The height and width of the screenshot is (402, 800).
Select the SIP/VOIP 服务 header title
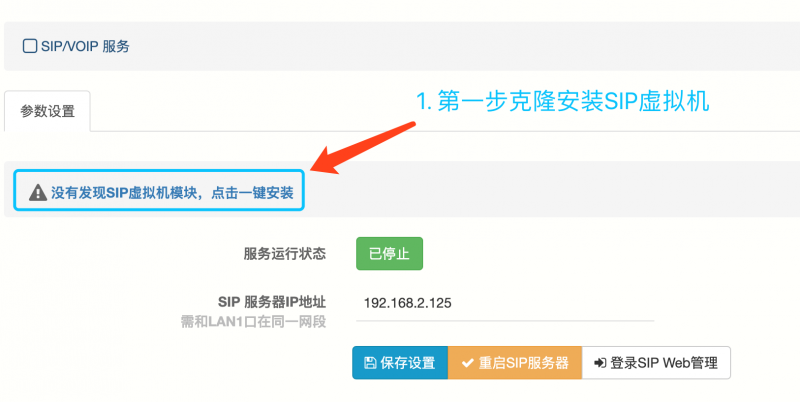point(85,46)
